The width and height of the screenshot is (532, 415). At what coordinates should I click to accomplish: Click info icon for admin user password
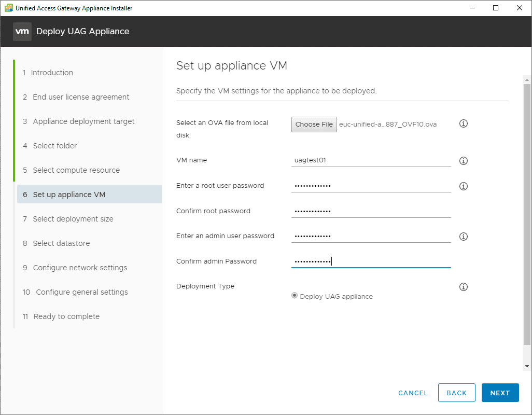[464, 237]
